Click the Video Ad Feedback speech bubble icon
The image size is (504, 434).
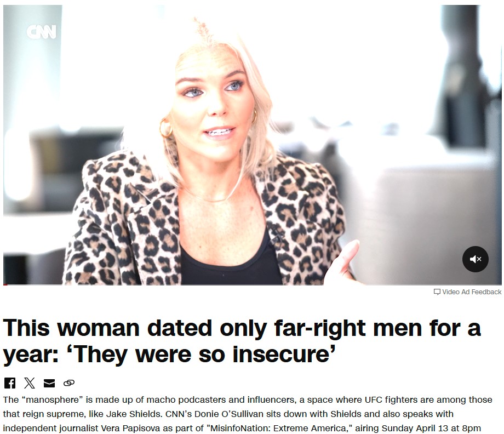click(x=437, y=292)
